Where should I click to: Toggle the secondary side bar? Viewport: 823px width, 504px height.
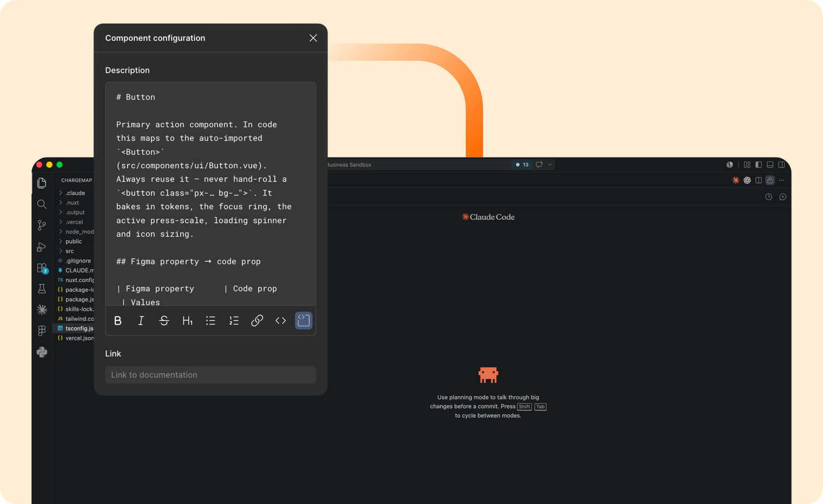782,164
